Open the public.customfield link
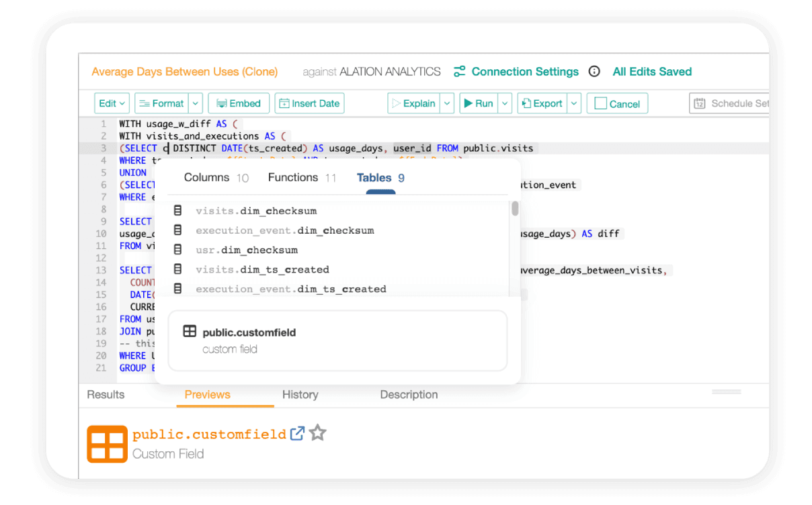 coord(208,433)
